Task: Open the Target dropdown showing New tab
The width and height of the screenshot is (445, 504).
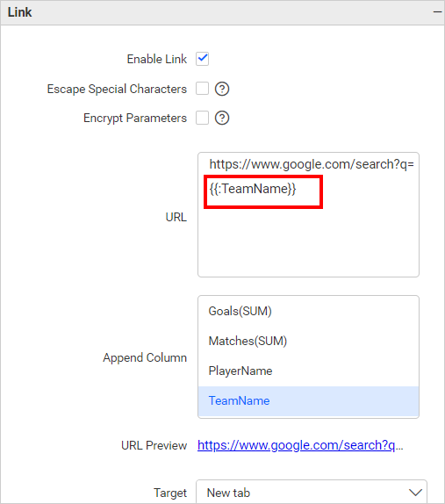Action: point(312,492)
